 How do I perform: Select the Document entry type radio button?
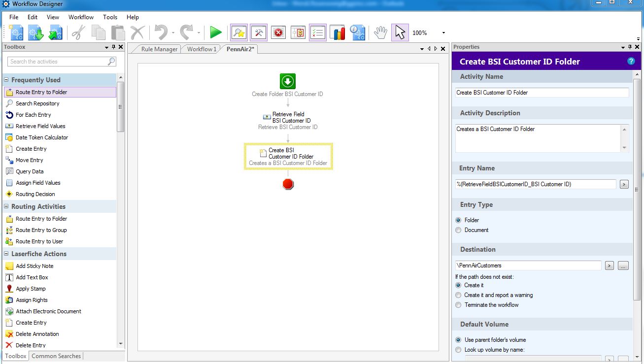pyautogui.click(x=459, y=230)
